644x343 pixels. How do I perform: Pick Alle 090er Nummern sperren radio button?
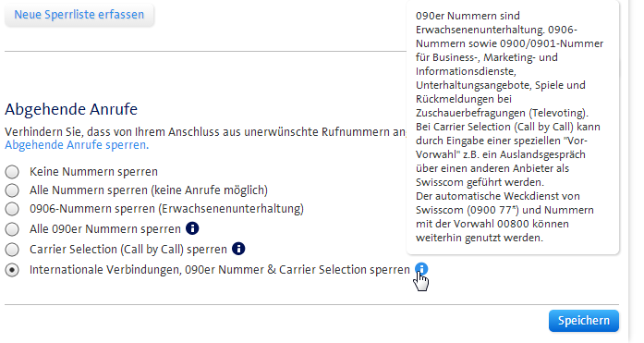pyautogui.click(x=12, y=228)
